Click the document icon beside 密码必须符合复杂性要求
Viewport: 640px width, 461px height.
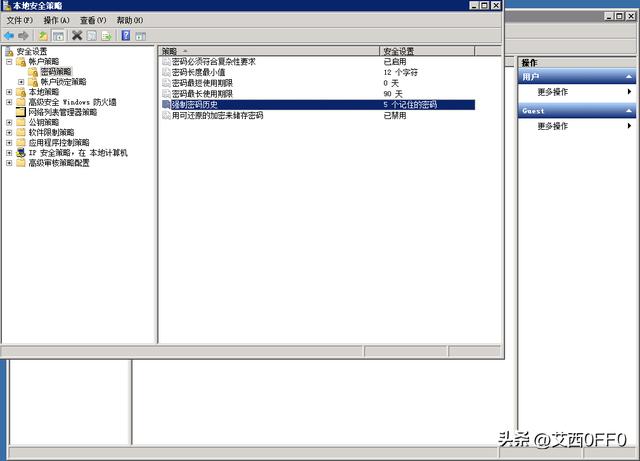click(166, 62)
